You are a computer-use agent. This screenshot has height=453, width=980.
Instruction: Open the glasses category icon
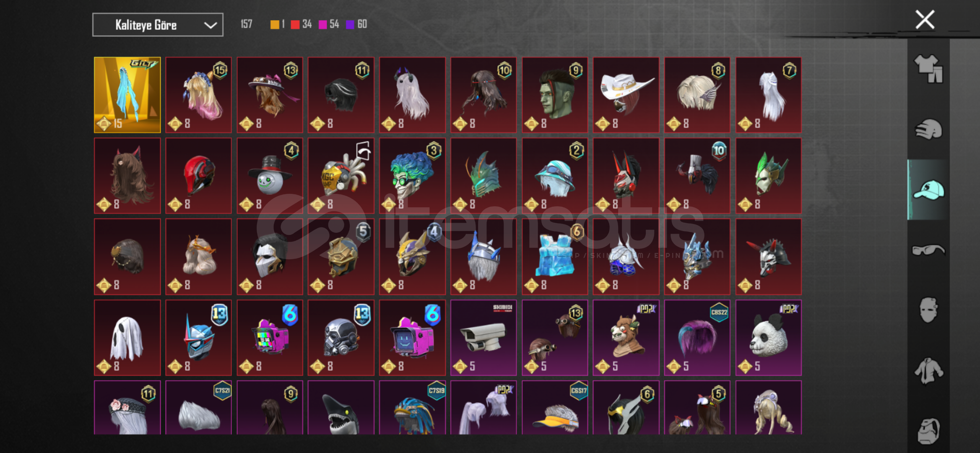(x=928, y=250)
